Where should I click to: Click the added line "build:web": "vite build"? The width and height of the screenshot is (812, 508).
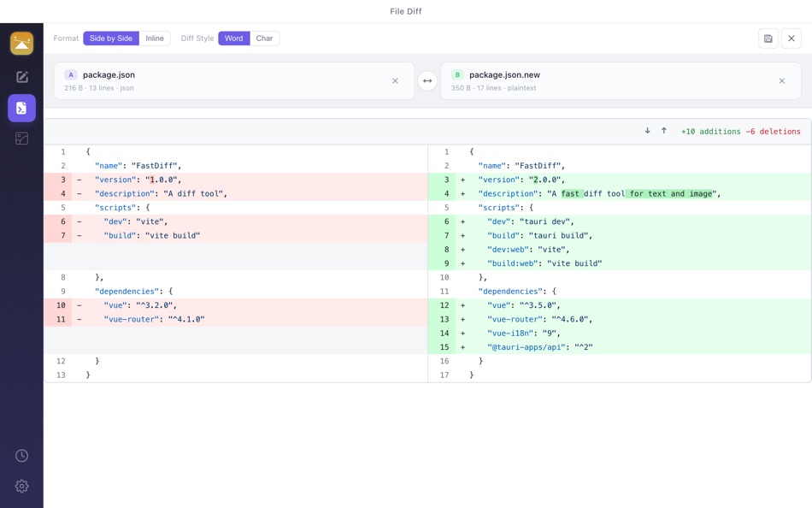click(620, 264)
